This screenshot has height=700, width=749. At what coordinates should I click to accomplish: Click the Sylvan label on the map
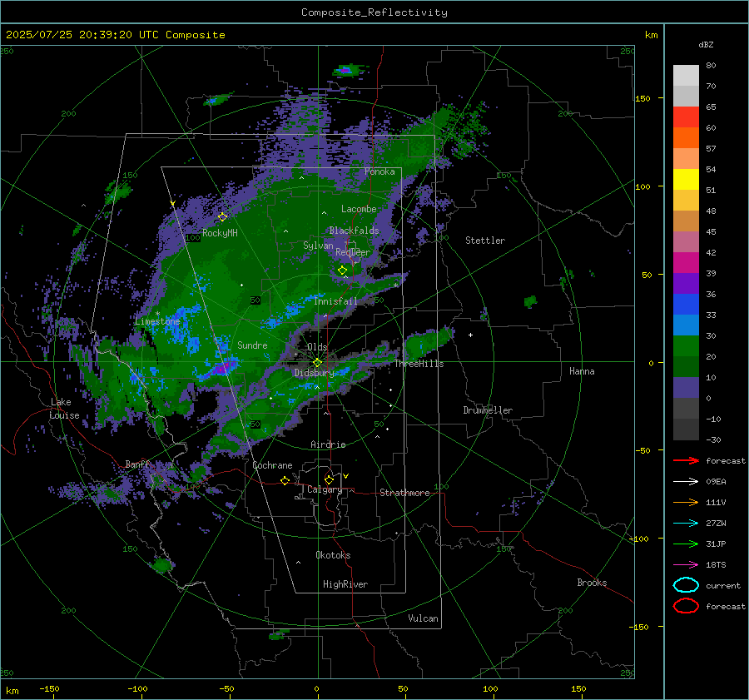point(318,246)
